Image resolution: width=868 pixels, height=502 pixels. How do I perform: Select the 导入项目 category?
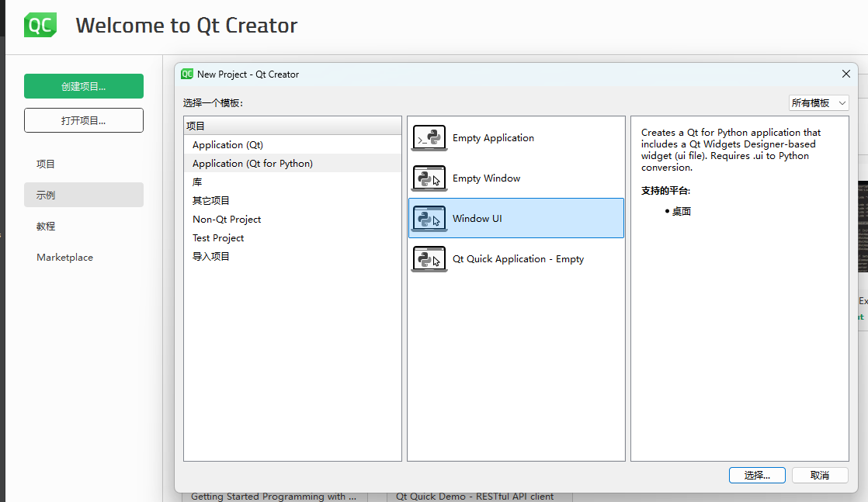292,256
